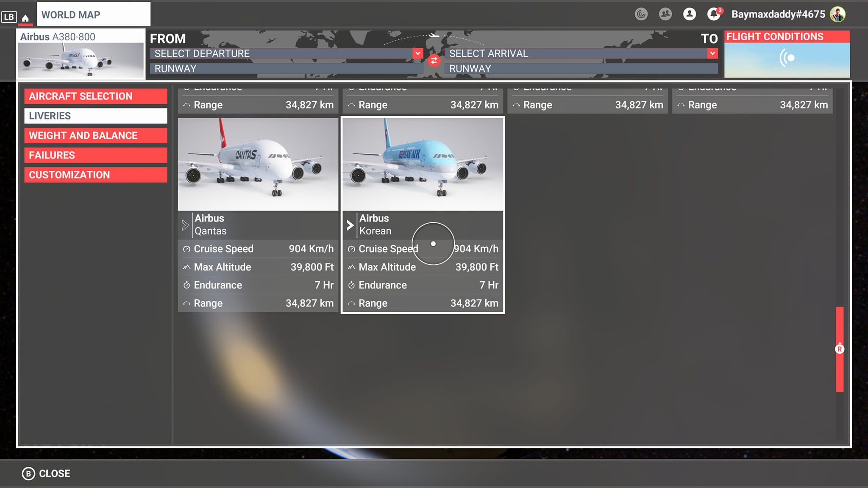Select the Qantas livery thumbnail
The width and height of the screenshot is (868, 488).
(x=258, y=164)
